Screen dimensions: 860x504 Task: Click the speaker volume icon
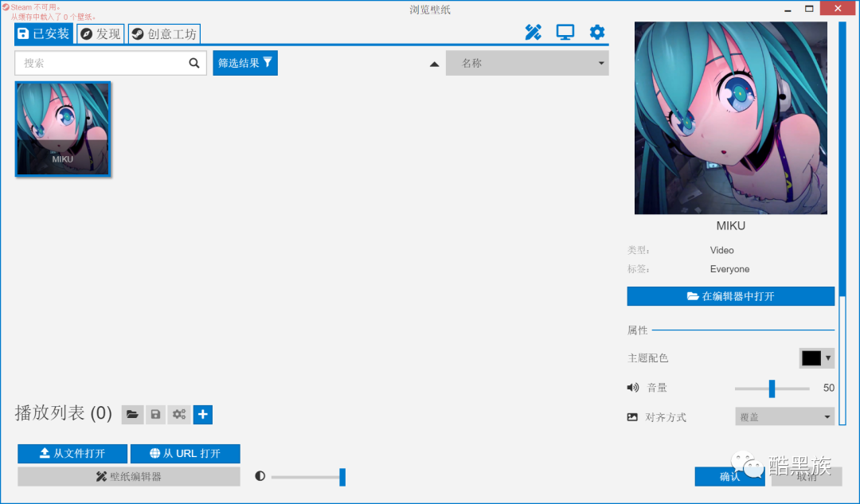[x=633, y=388]
